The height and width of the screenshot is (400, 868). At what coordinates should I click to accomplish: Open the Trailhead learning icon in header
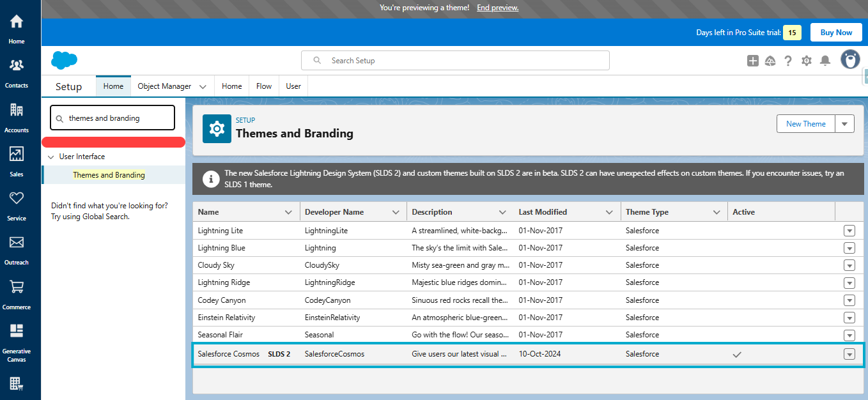click(770, 60)
